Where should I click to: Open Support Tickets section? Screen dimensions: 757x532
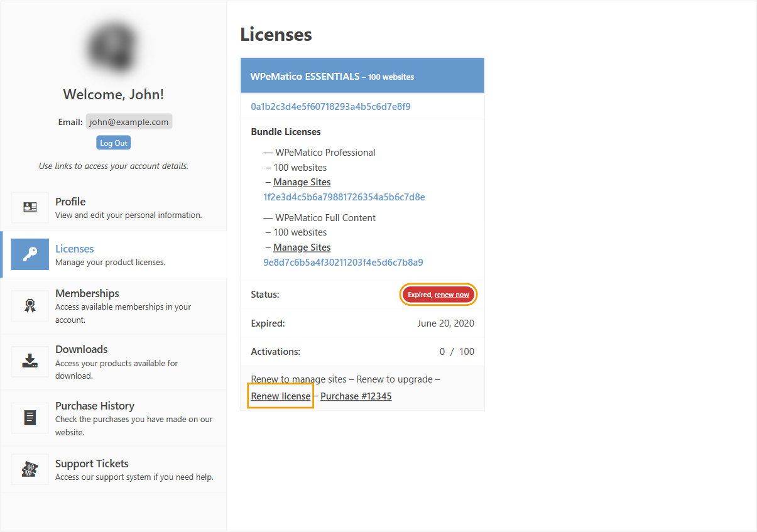tap(114, 469)
